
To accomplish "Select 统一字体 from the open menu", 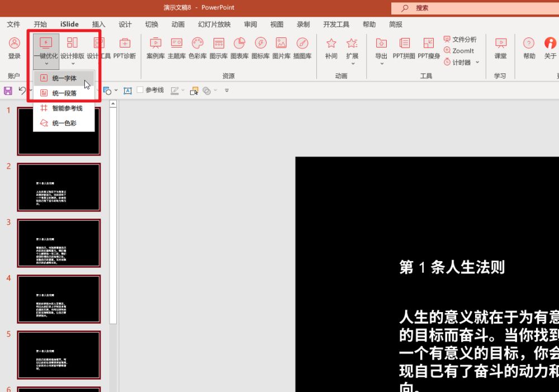I will click(x=63, y=79).
